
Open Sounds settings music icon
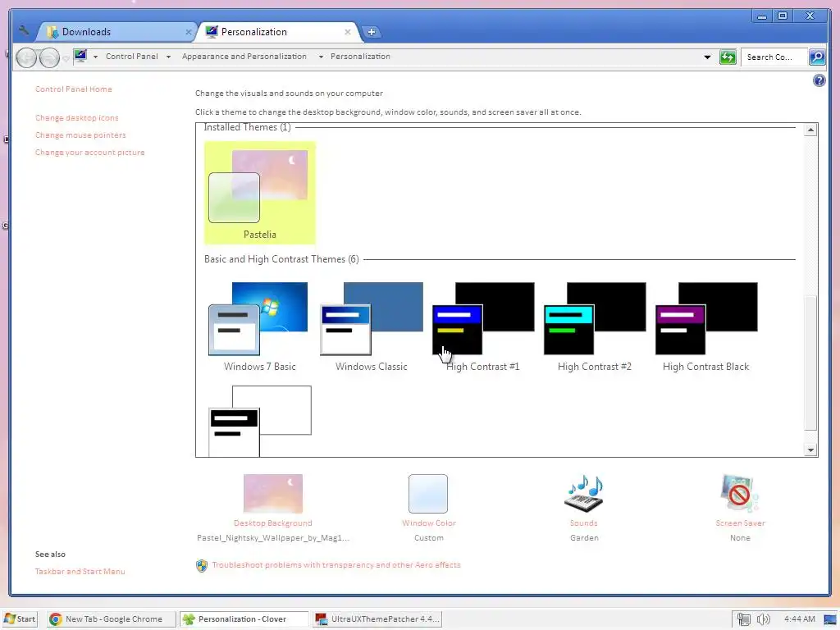pos(584,493)
